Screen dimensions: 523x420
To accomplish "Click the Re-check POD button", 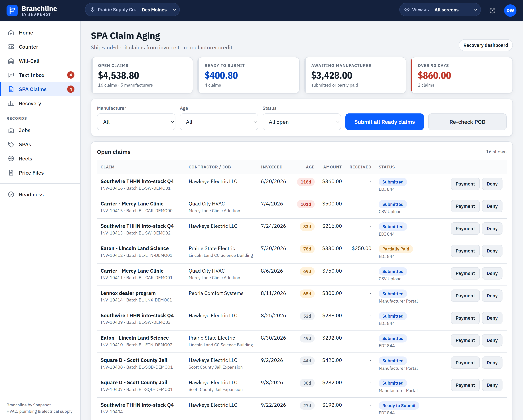I will click(x=467, y=122).
